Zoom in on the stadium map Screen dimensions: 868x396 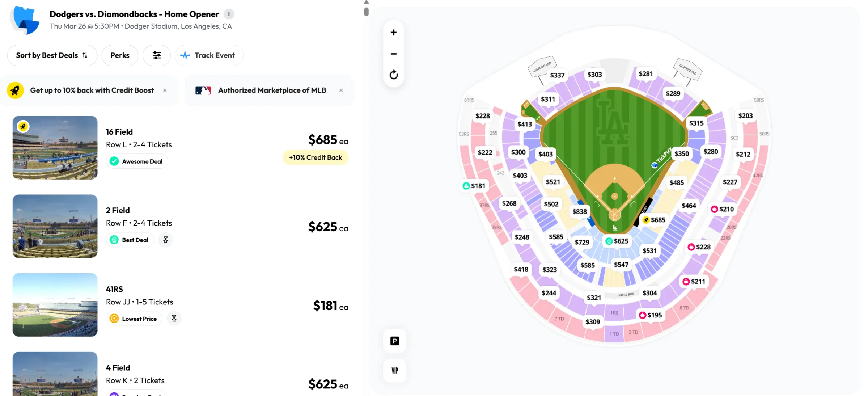coord(393,32)
